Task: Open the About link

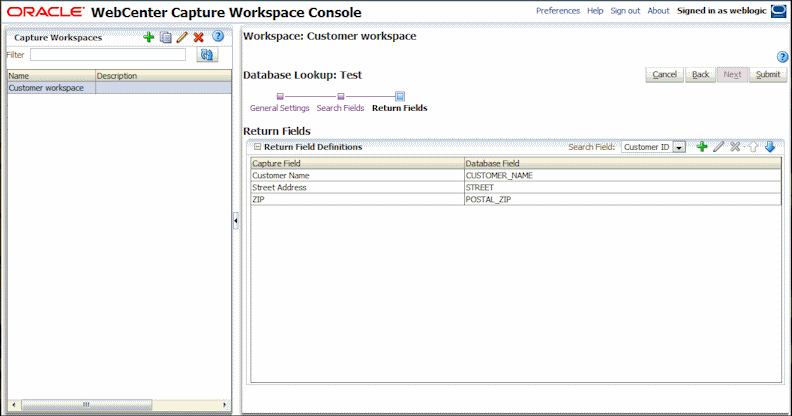Action: [x=658, y=11]
